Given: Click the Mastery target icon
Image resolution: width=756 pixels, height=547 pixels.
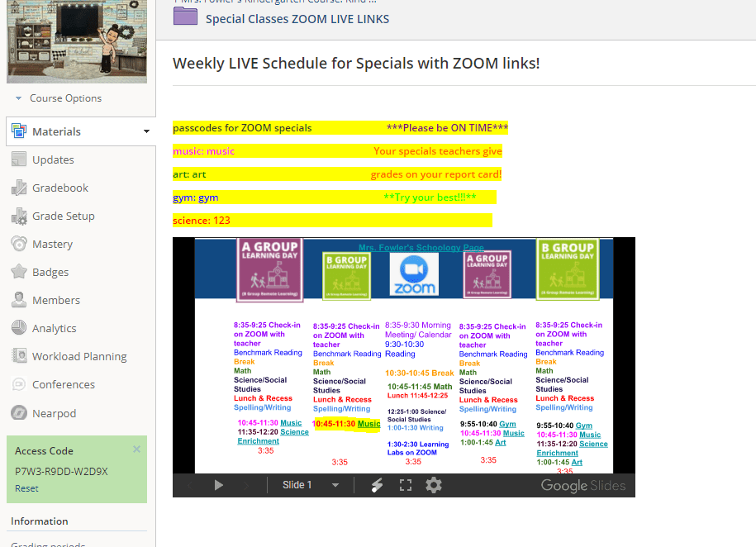Looking at the screenshot, I should coord(19,244).
